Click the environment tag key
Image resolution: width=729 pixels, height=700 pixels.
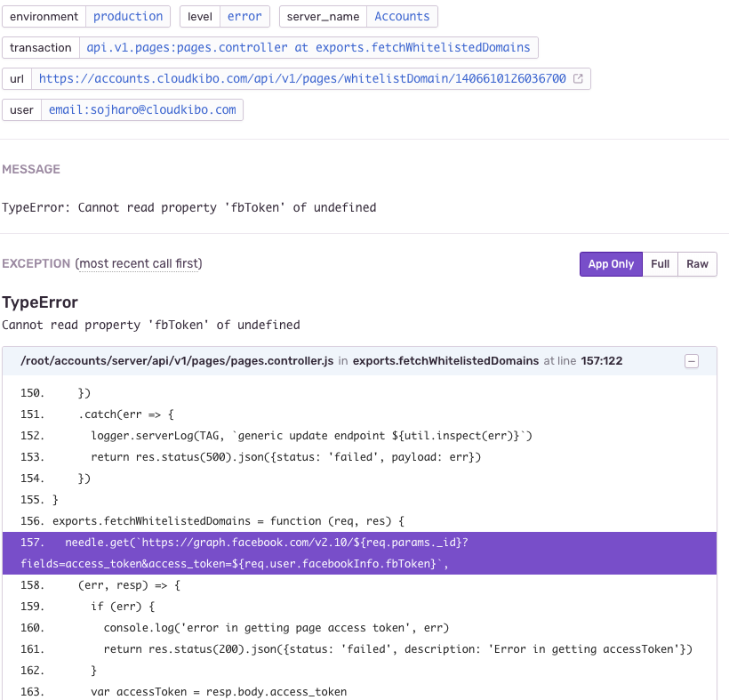click(x=44, y=16)
